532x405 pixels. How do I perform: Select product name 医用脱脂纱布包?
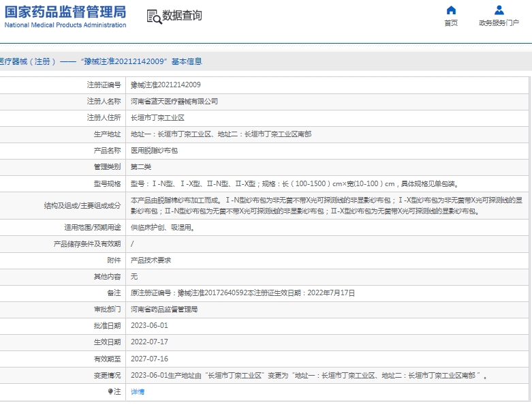[x=155, y=151]
